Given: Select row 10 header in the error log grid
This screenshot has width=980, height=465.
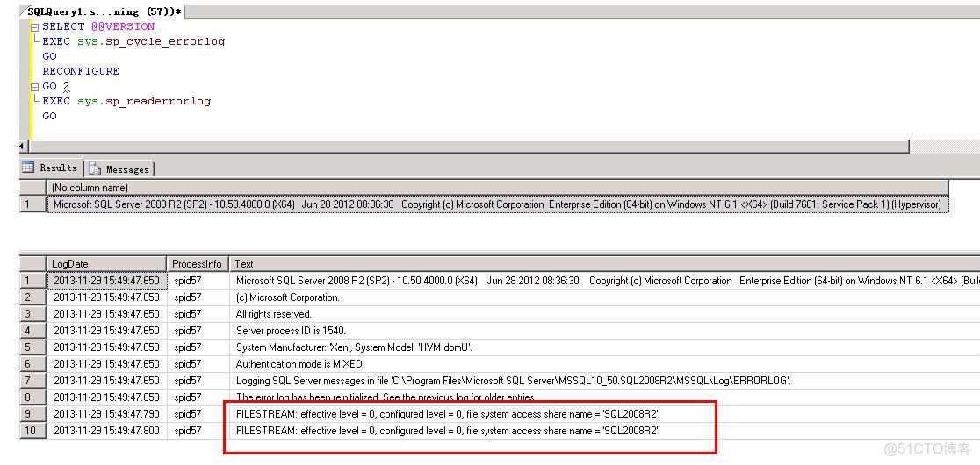Looking at the screenshot, I should (x=33, y=431).
